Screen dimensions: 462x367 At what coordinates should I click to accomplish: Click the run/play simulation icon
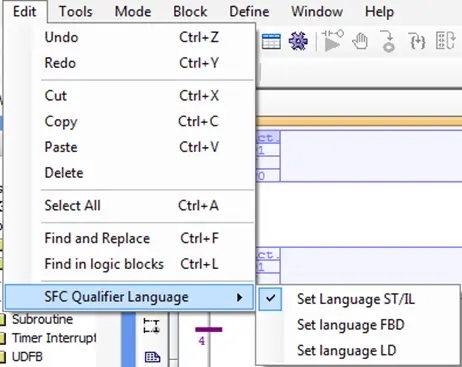332,41
